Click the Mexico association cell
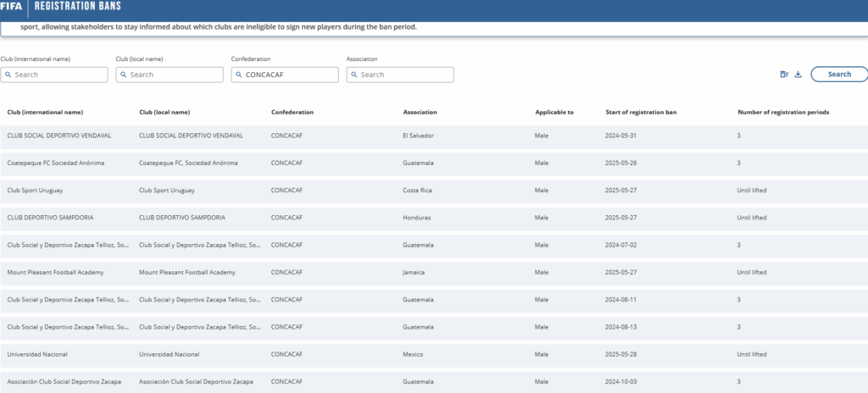Screen dimensions: 868x393 point(413,354)
